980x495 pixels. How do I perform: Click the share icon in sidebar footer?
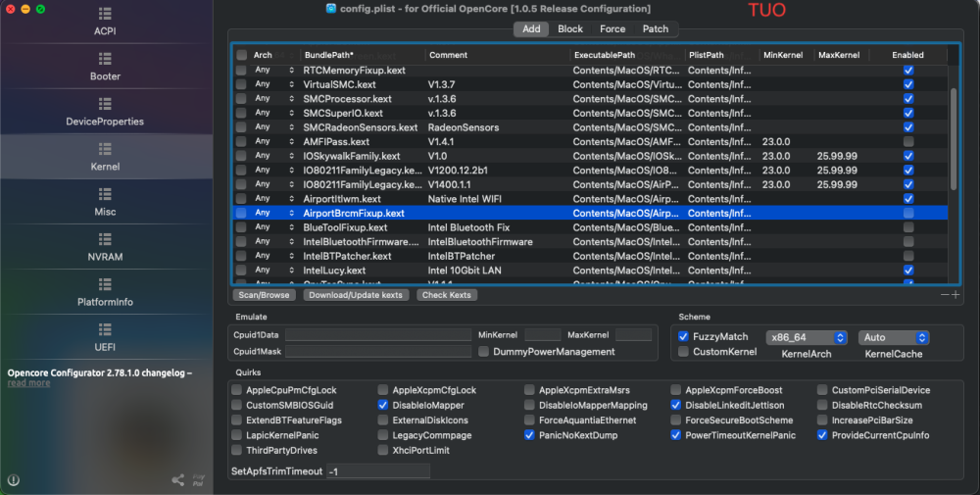point(178,480)
